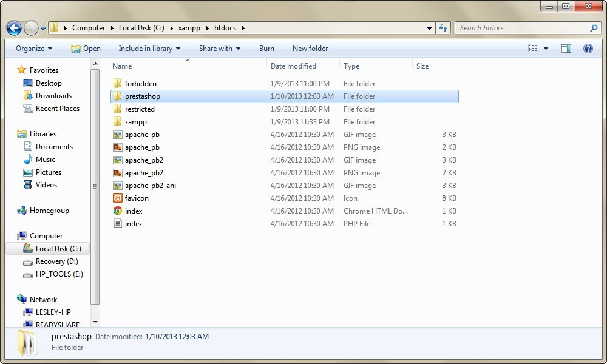Select the apache_pb GIF image icon
Screen dimensions: 607x364
(118, 135)
